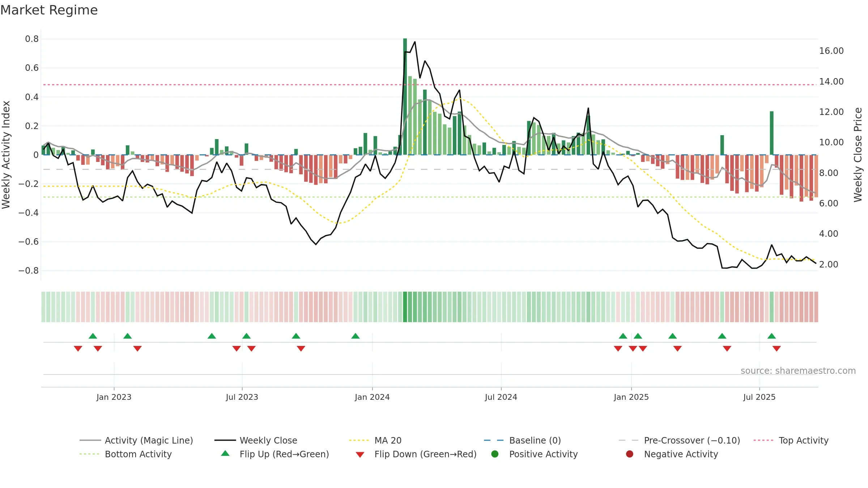868x488 pixels.
Task: Click the source: sharemaestro.com text
Action: (x=798, y=371)
